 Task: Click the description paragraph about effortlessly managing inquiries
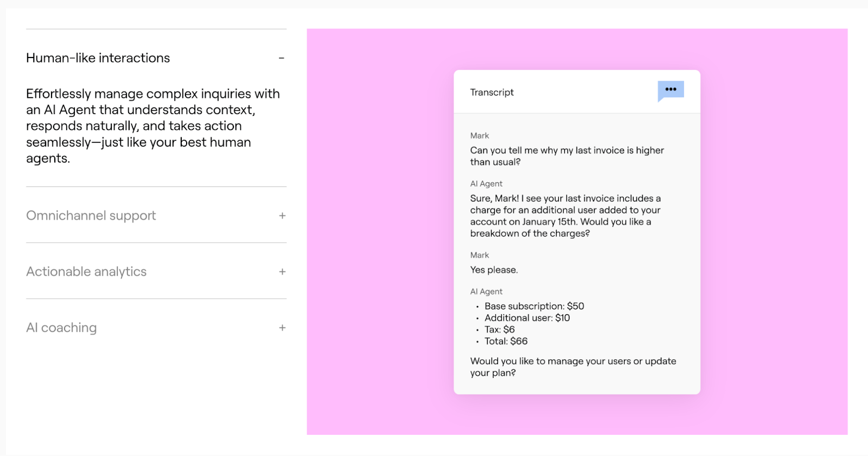click(153, 126)
